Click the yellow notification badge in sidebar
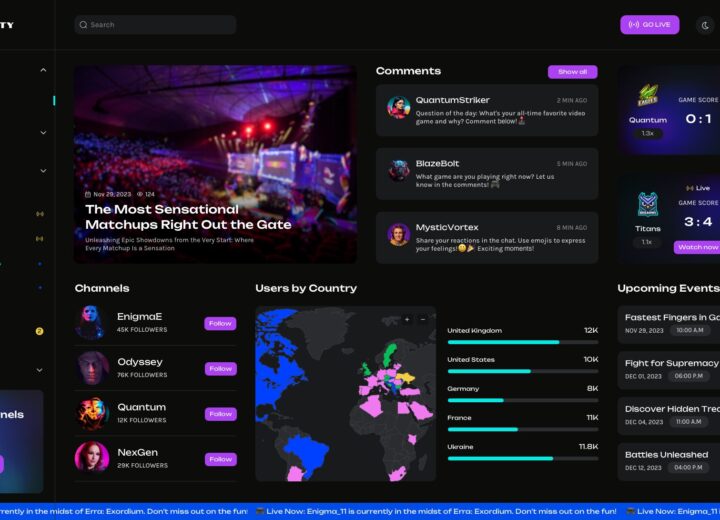Viewport: 720px width, 520px height. coord(39,331)
